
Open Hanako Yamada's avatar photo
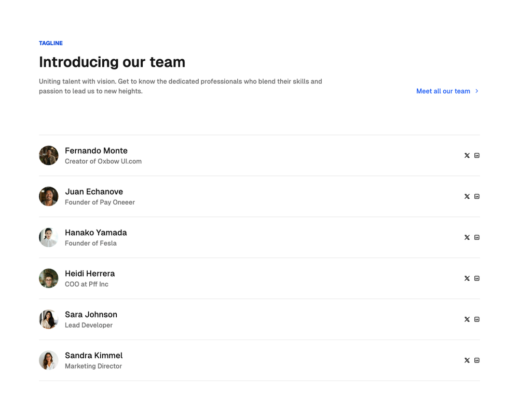49,238
